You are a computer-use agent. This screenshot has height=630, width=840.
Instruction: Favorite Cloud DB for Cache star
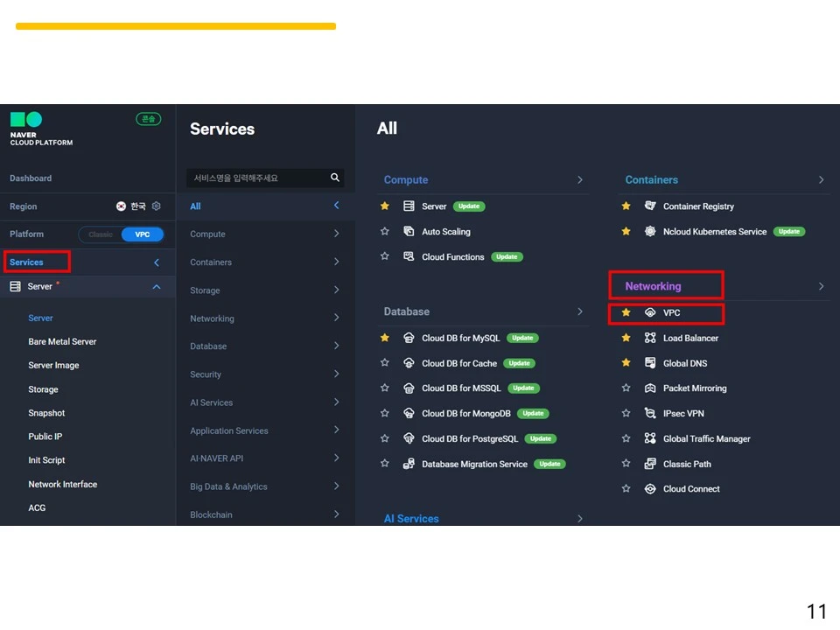pos(385,362)
